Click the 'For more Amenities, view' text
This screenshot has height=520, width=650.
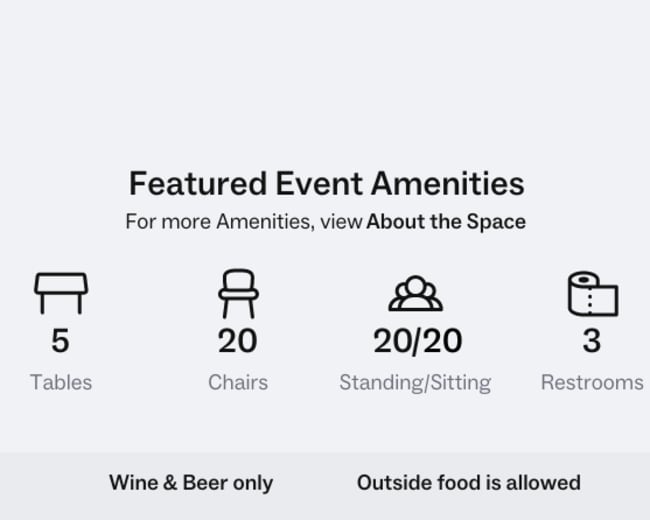pos(244,221)
